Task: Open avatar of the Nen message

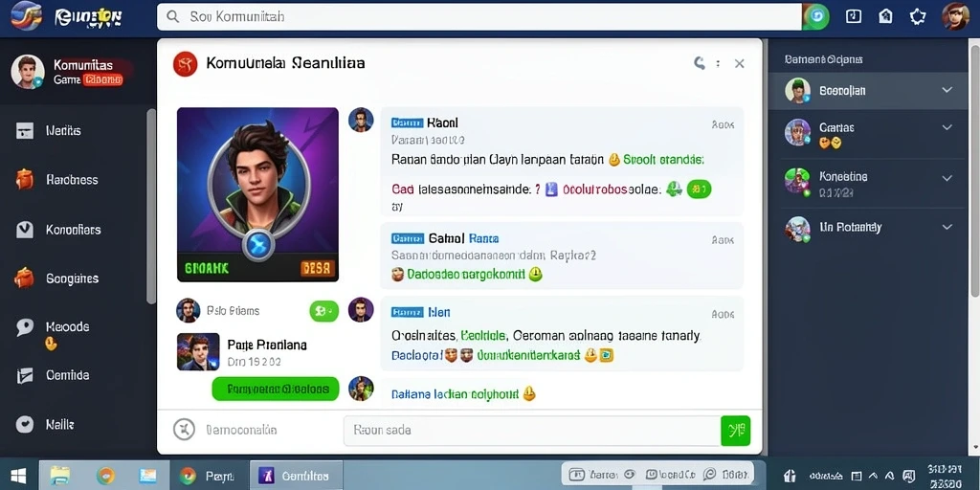Action: point(361,309)
